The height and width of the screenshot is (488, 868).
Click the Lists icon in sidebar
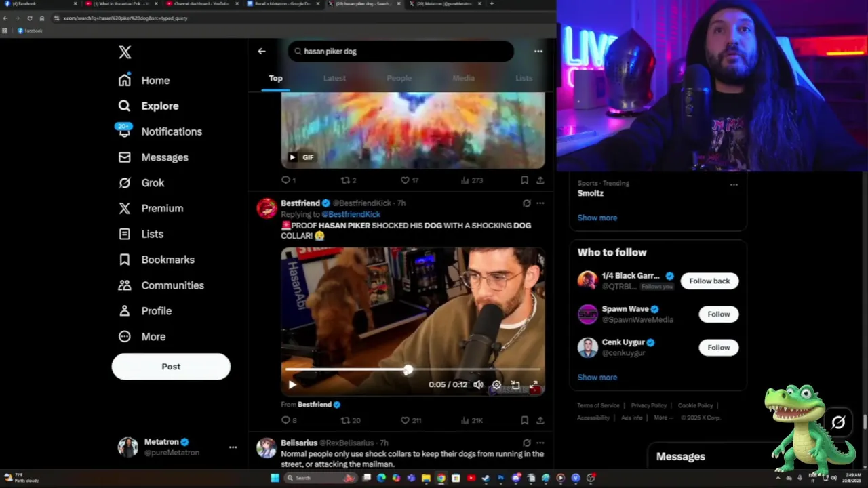tap(124, 234)
